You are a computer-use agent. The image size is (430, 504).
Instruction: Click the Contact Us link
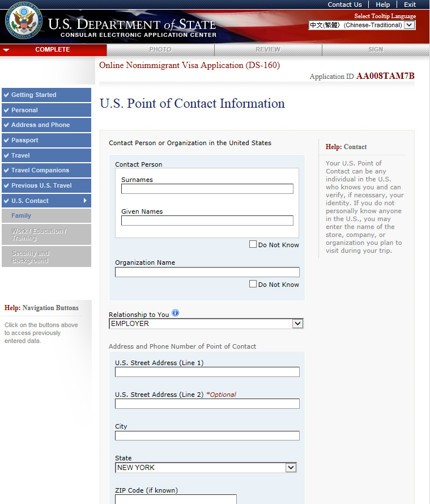[x=344, y=5]
